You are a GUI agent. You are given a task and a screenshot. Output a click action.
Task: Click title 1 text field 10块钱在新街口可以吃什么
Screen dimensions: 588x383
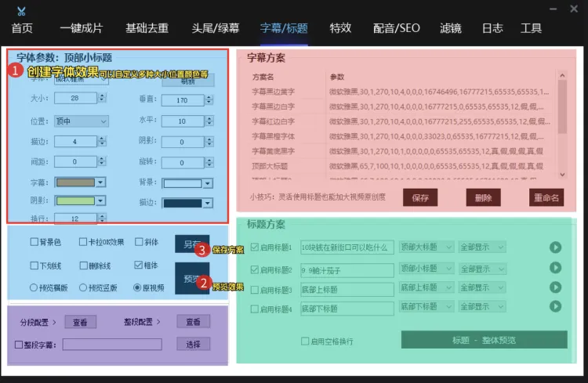[347, 248]
